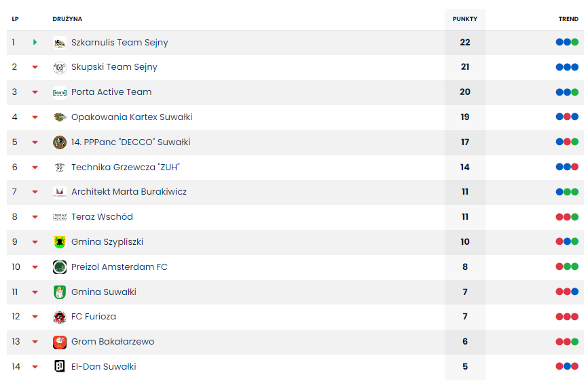The image size is (588, 392).
Task: Click the Grom Bakałarzewo orange logo
Action: (x=60, y=342)
